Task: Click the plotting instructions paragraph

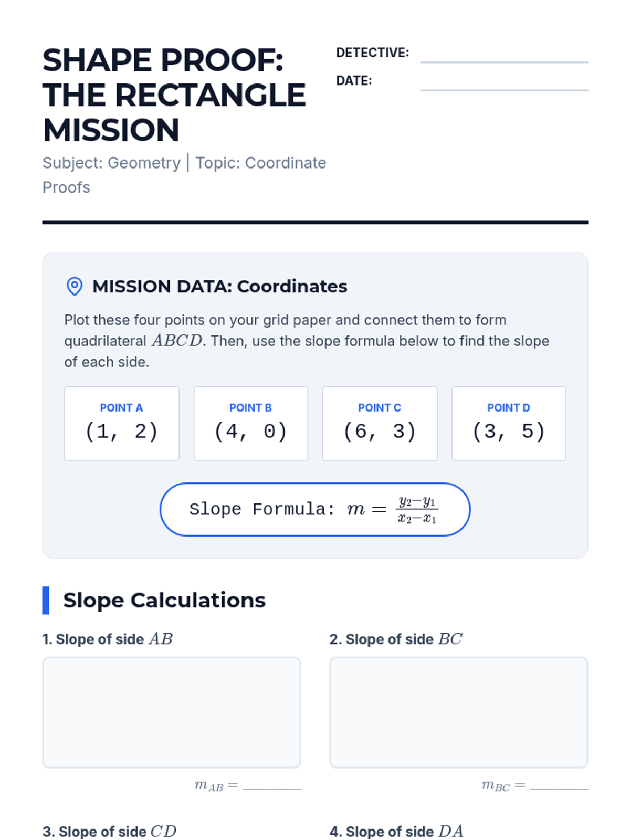Action: pyautogui.click(x=307, y=341)
